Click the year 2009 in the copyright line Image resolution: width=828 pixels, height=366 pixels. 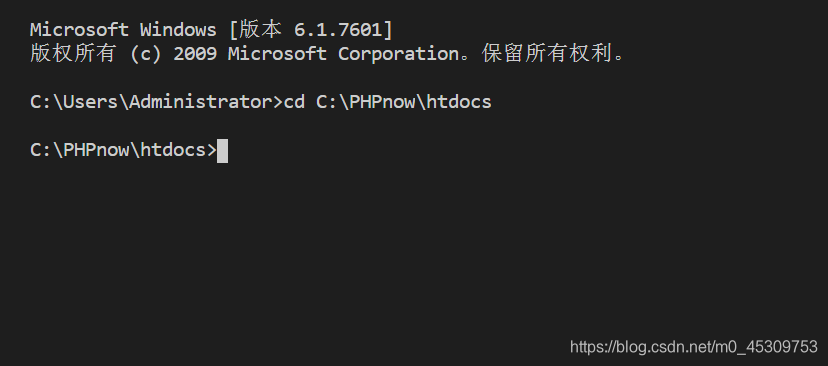click(x=195, y=54)
